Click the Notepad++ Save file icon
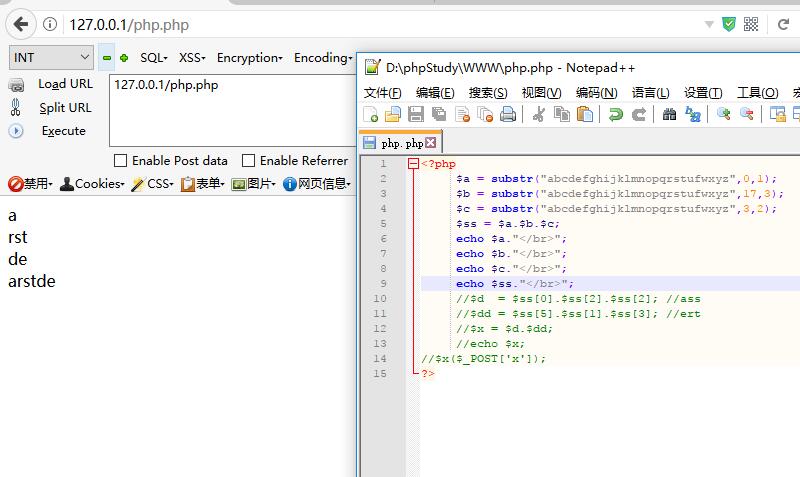Screen dimensions: 800x477 tap(414, 114)
